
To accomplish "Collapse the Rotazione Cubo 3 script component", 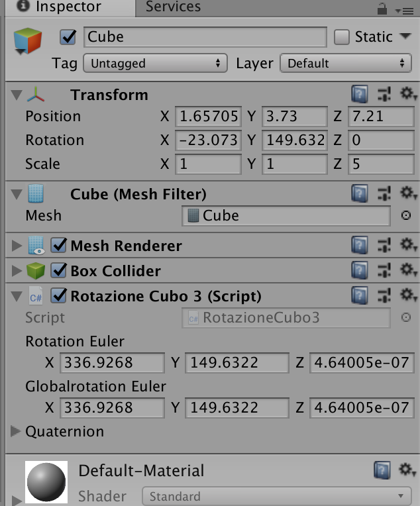I will (17, 296).
